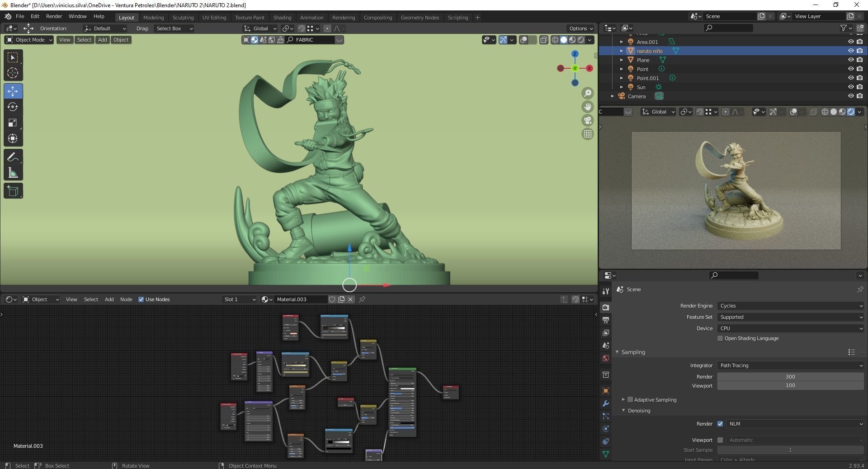Click the Material.003 name field

301,299
